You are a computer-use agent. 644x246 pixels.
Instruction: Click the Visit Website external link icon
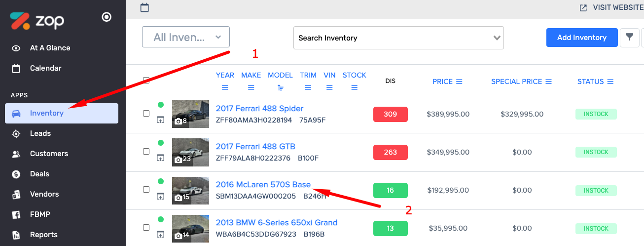tap(583, 7)
